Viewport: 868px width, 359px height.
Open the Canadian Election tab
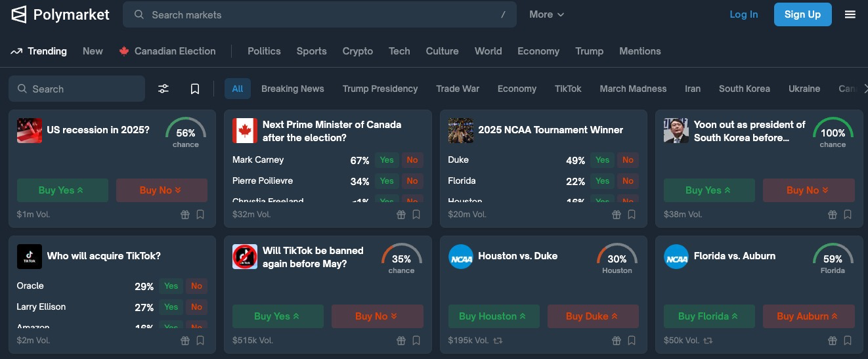pyautogui.click(x=167, y=51)
